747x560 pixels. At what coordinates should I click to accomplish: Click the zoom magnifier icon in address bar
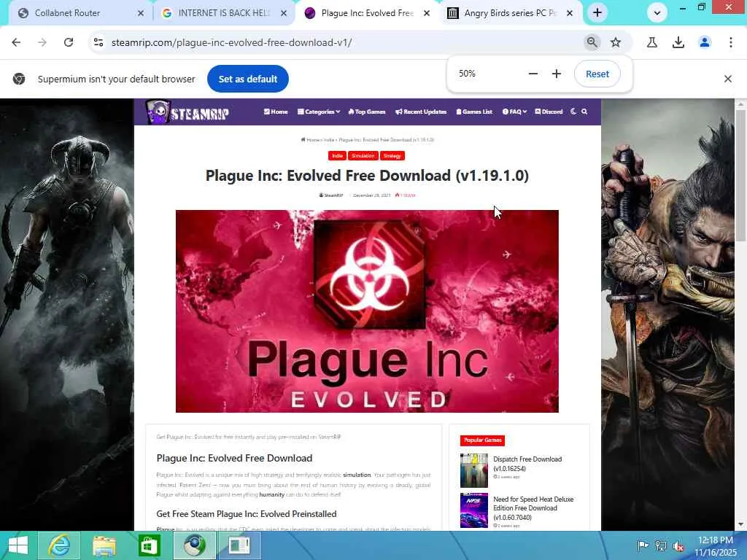coord(592,42)
